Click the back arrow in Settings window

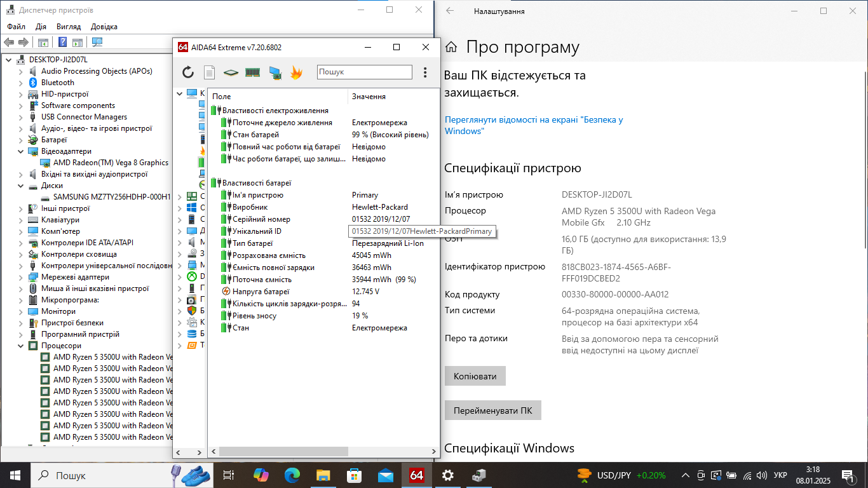[x=450, y=11]
